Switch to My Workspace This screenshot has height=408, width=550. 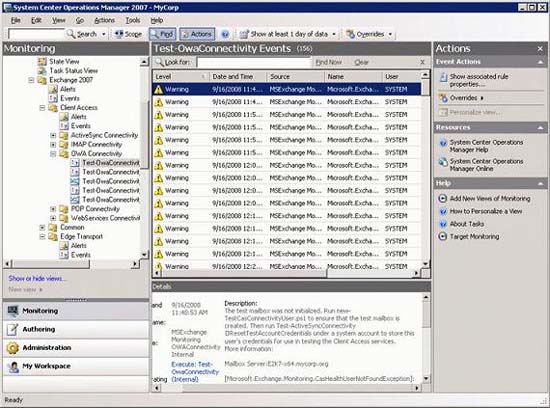(x=76, y=366)
